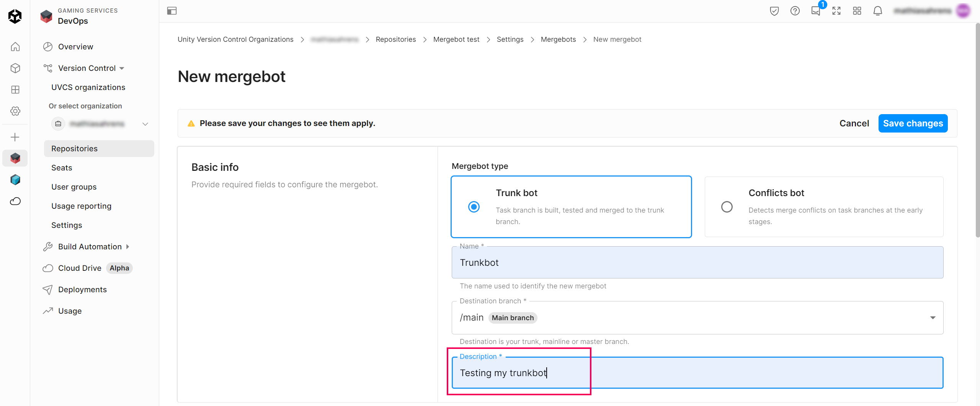Click the Unity logo icon
The image size is (980, 406).
(15, 16)
